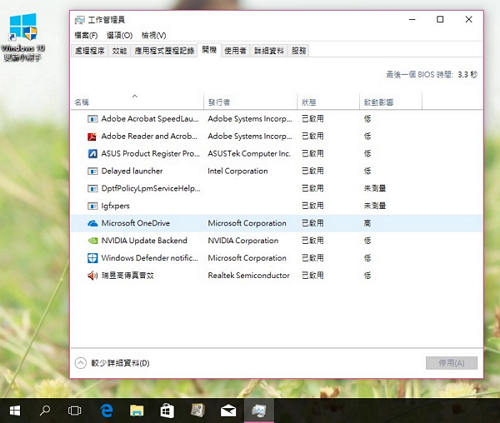Click the name column sort arrow
The width and height of the screenshot is (500, 423).
pos(135,96)
